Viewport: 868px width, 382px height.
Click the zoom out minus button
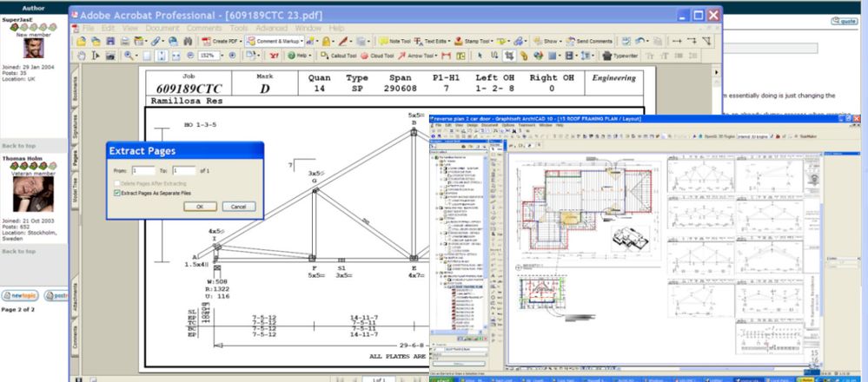click(x=190, y=56)
